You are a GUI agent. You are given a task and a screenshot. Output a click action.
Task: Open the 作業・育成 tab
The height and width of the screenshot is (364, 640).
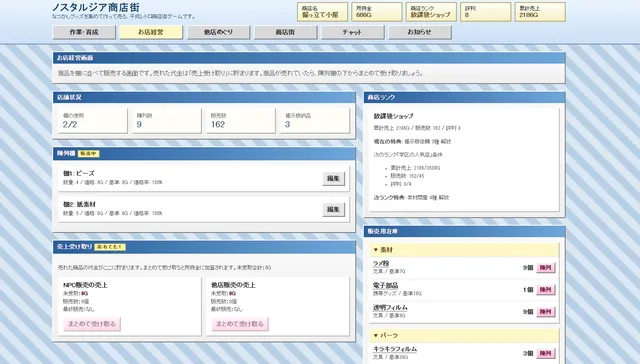tap(84, 32)
